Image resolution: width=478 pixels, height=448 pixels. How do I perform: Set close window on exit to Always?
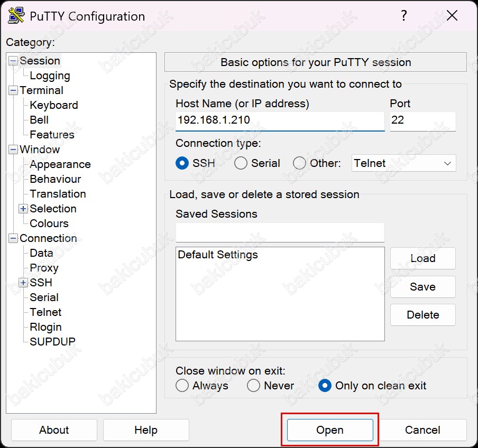tap(182, 386)
